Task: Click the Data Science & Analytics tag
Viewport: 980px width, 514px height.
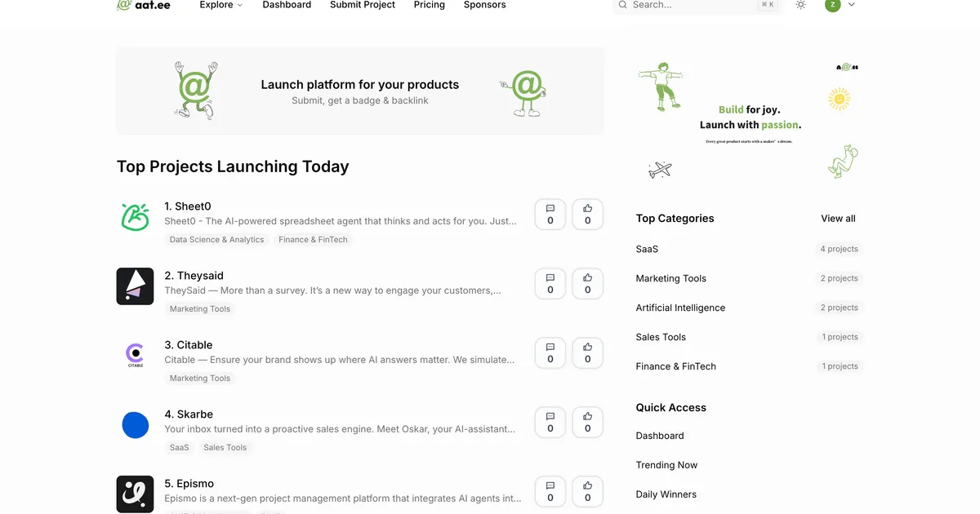Action: (216, 240)
